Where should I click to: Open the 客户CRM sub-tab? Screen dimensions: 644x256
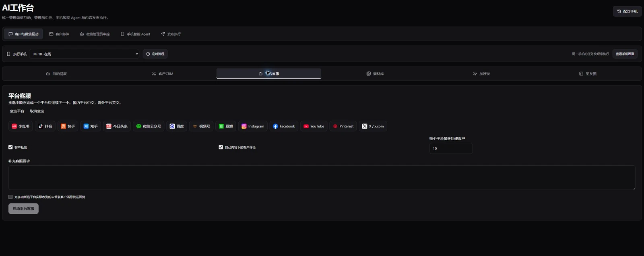163,74
